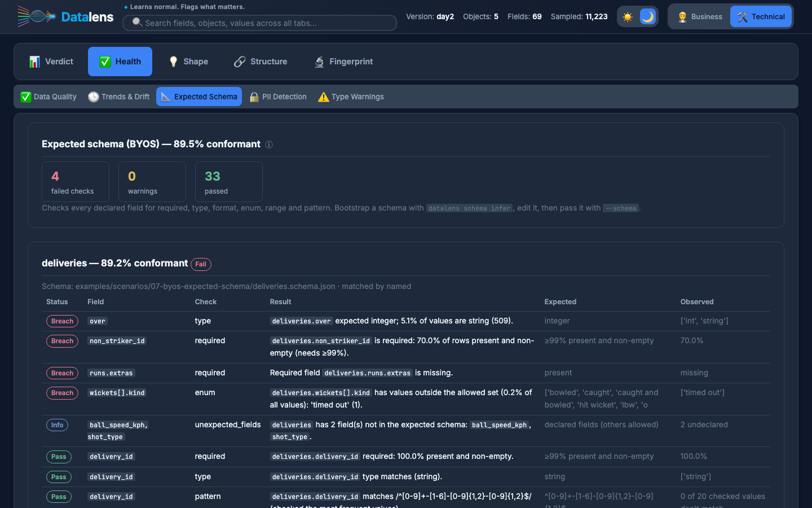Viewport: 812px width, 508px height.
Task: Click the Type Warnings triangle icon
Action: coord(324,97)
